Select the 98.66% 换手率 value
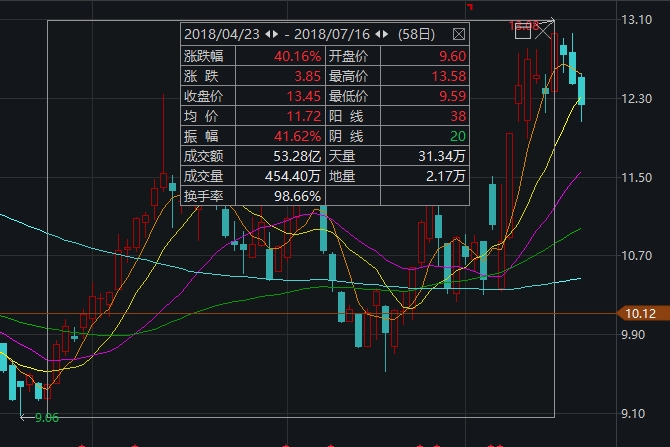The width and height of the screenshot is (670, 447). (297, 196)
